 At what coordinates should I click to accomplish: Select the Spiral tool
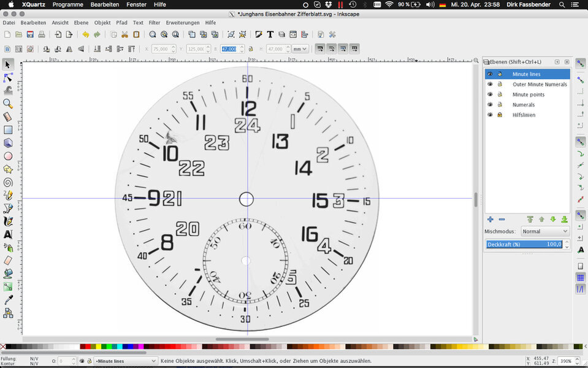click(8, 182)
